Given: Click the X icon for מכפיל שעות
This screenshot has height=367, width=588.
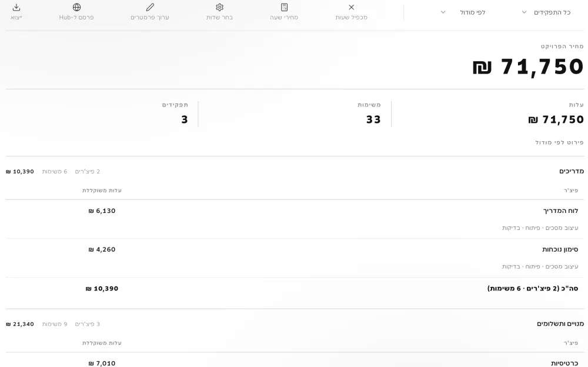Looking at the screenshot, I should [352, 7].
